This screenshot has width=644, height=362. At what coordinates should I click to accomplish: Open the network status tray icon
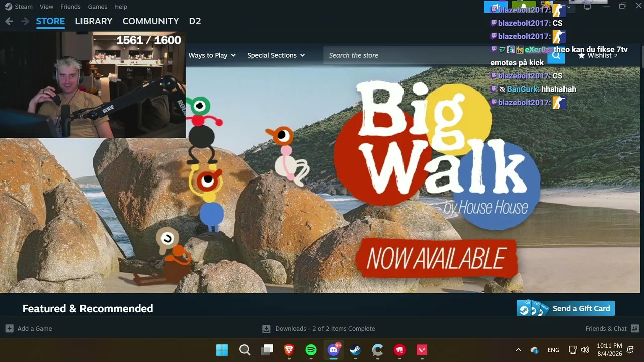[573, 350]
